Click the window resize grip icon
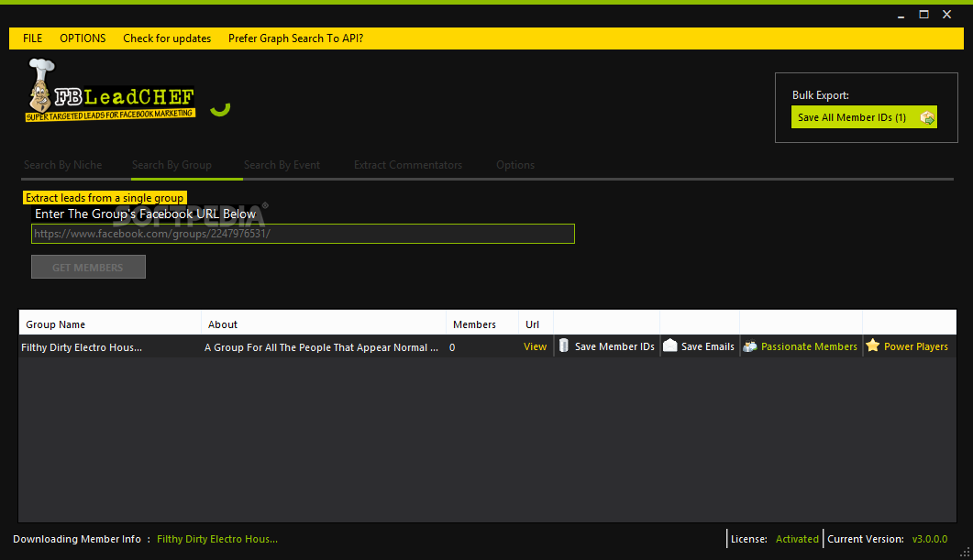 tap(965, 552)
